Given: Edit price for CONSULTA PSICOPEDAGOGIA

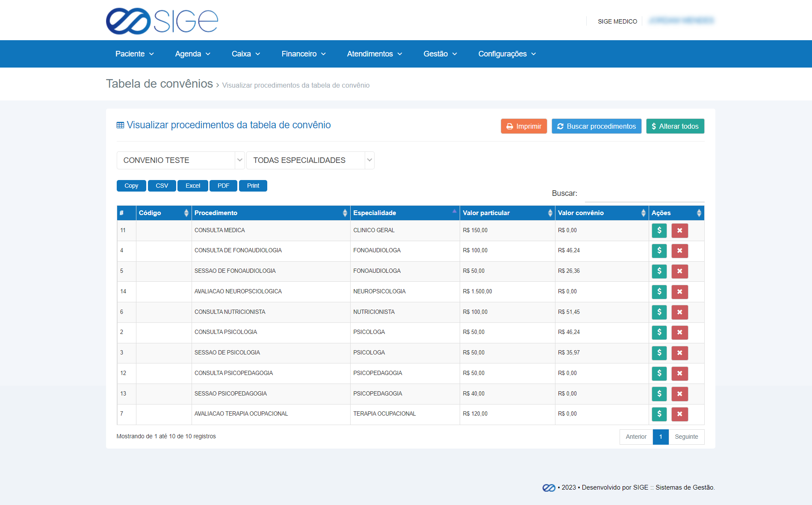Looking at the screenshot, I should 659,373.
